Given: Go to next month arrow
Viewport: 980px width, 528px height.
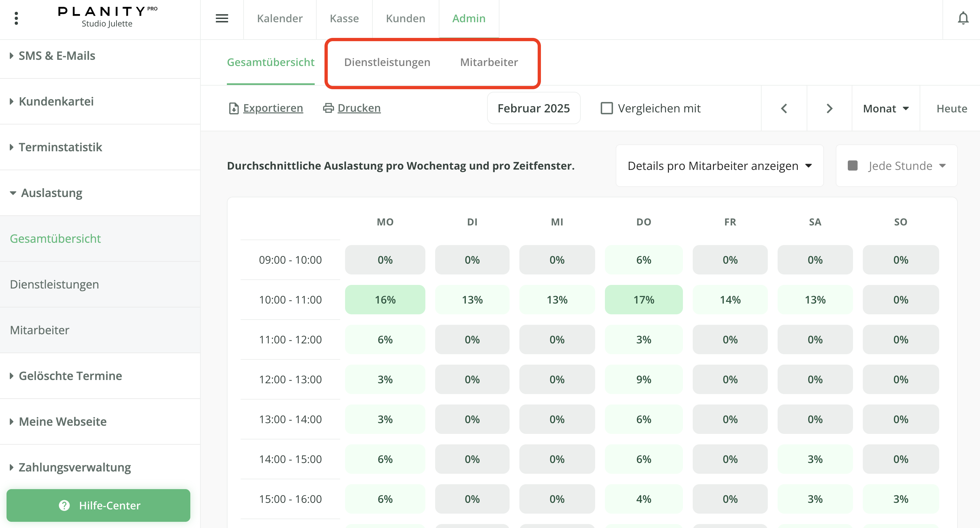Looking at the screenshot, I should click(830, 108).
